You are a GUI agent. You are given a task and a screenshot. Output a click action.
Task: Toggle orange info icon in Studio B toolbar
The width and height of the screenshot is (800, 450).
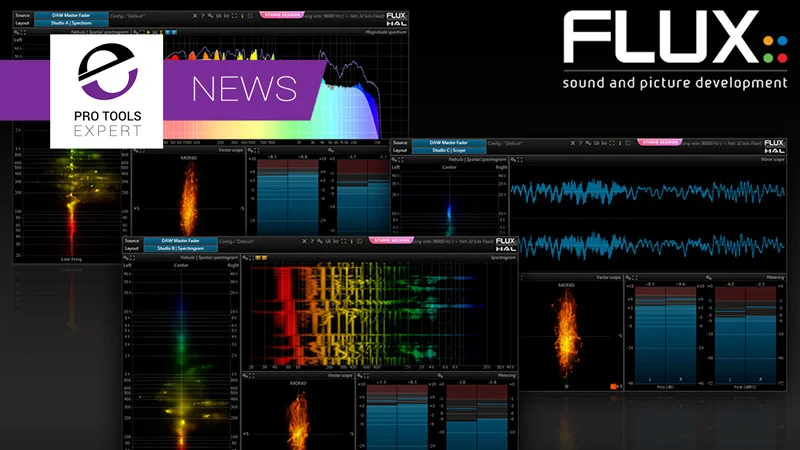352,241
